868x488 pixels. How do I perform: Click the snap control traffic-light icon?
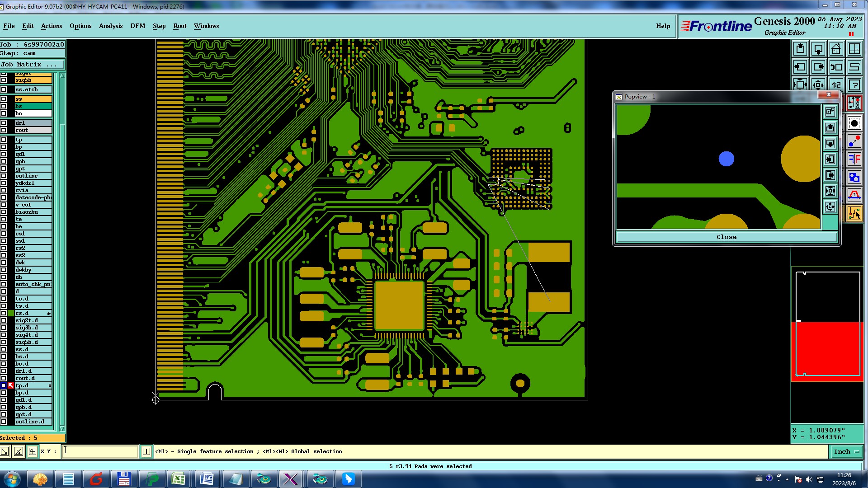click(x=854, y=103)
